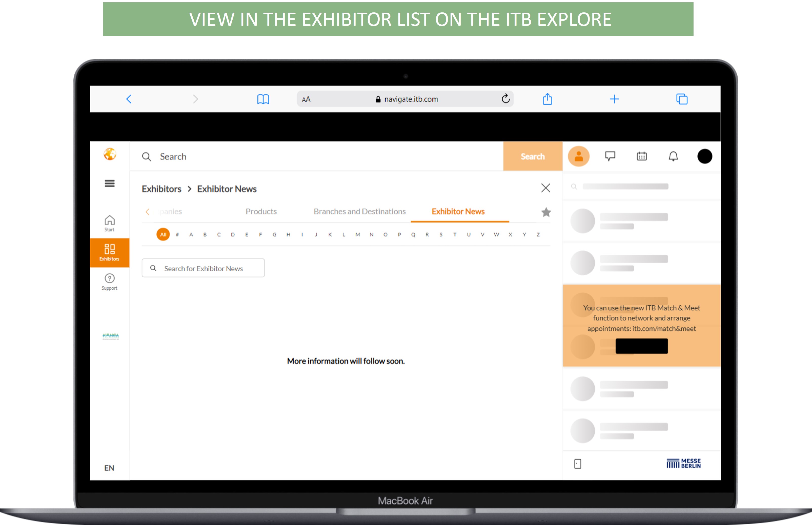The width and height of the screenshot is (812, 525).
Task: Click the Search for Exhibitor News field
Action: (x=204, y=268)
